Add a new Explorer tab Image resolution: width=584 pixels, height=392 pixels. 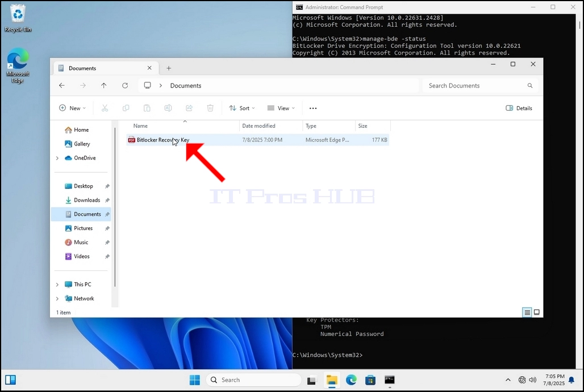[169, 68]
